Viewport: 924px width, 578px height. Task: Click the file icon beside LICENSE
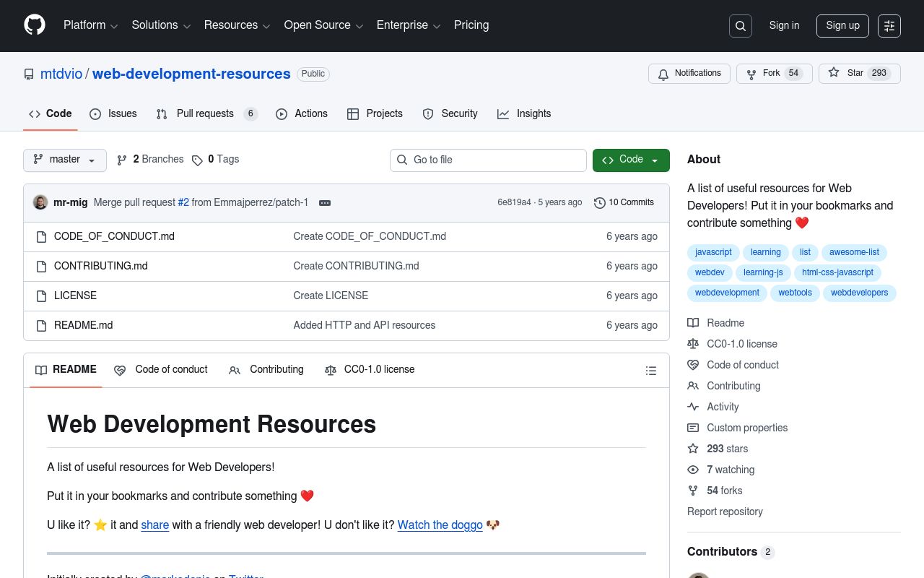coord(41,296)
